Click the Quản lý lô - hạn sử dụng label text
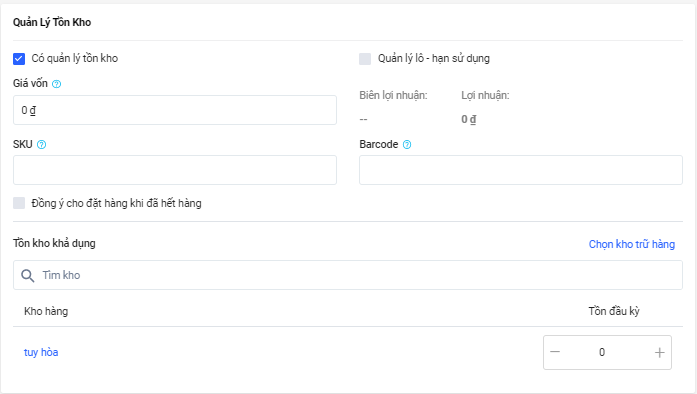697x394 pixels. coord(434,58)
